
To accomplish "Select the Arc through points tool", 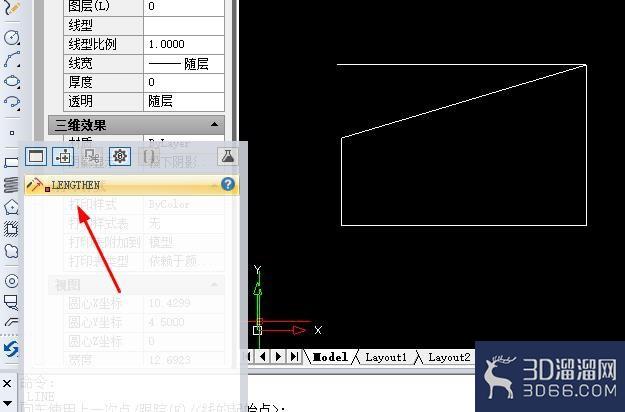I will 12,59.
